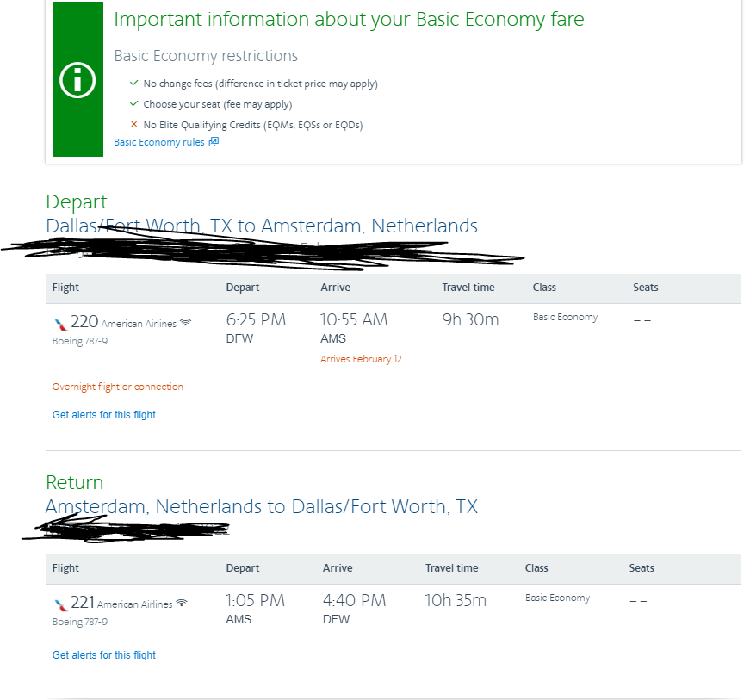Click the red X by No Elite Qualifying Credits
The image size is (750, 700).
[x=133, y=125]
